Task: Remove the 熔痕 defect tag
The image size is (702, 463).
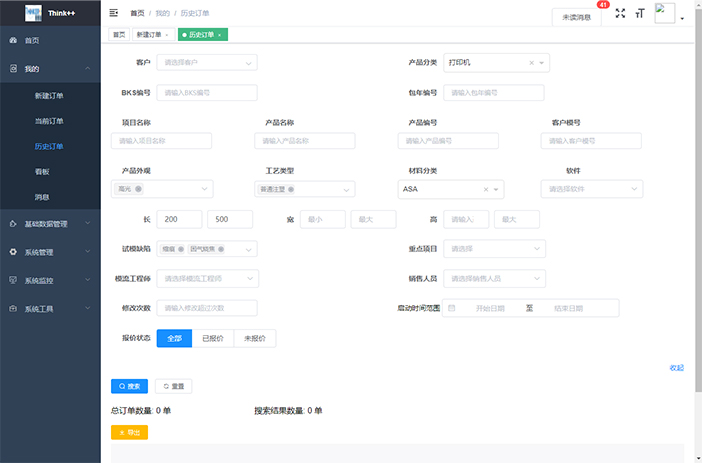Action: (x=181, y=249)
